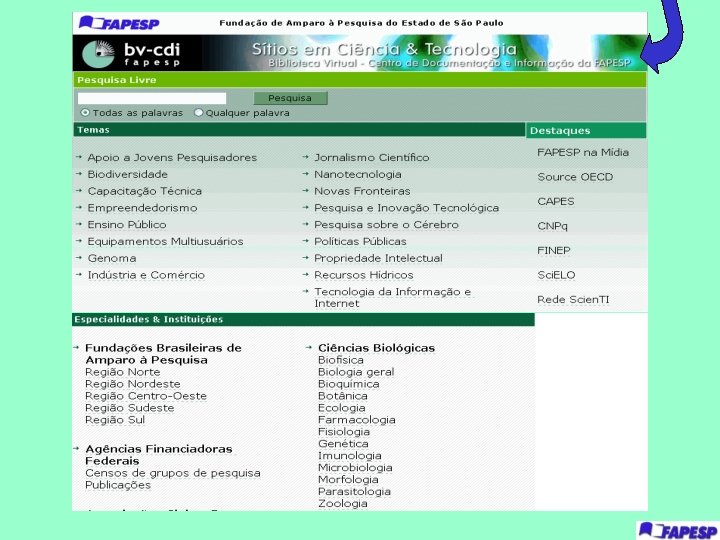Open Capacitação Técnica theme
Screen dimensions: 720x540
pos(145,191)
